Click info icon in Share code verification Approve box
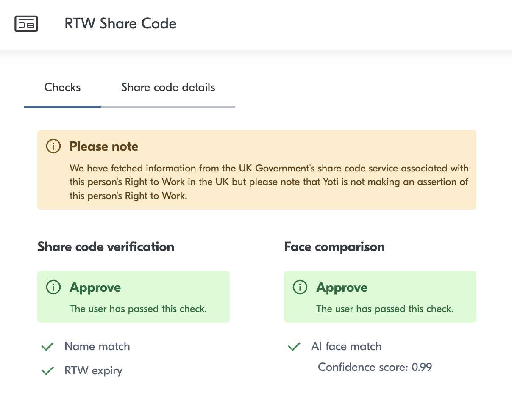 [x=53, y=287]
